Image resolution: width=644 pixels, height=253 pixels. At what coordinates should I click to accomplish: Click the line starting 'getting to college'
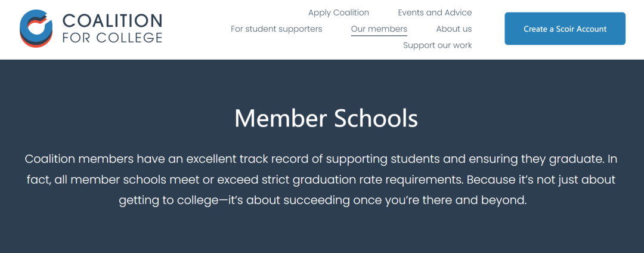pyautogui.click(x=323, y=201)
